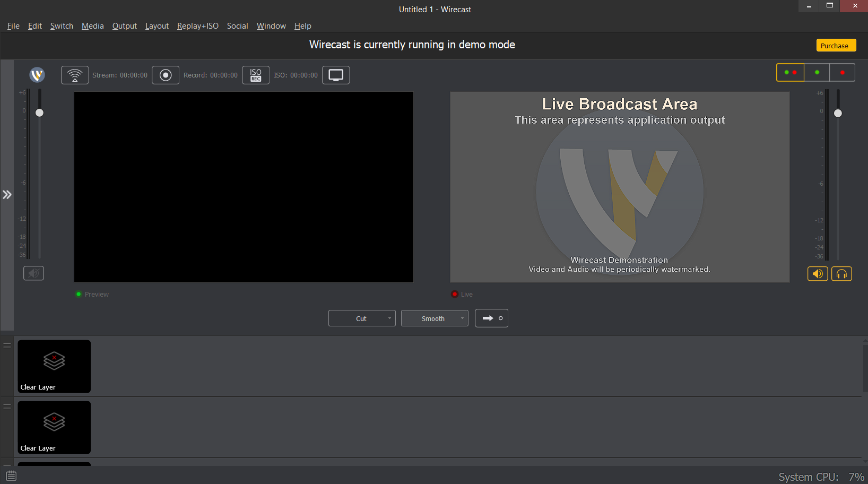
Task: Click the Purchase button
Action: (x=836, y=46)
